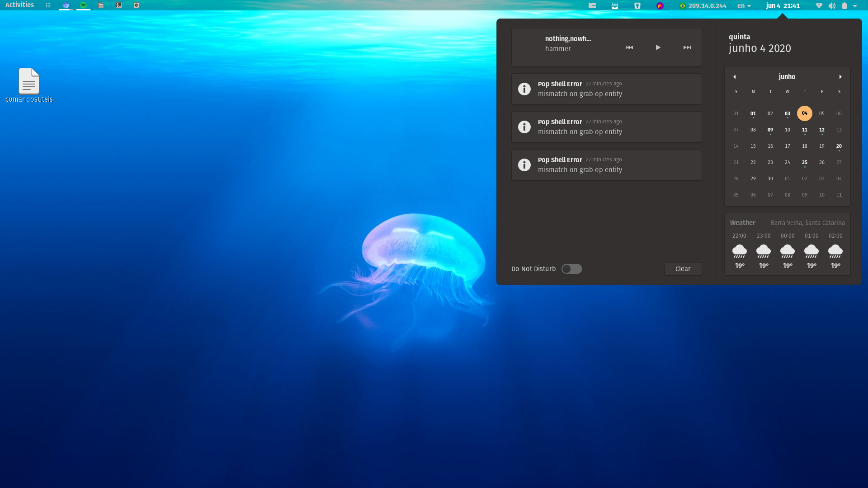Viewport: 868px width, 488px height.
Task: Select June 01 in the calendar
Action: [753, 113]
